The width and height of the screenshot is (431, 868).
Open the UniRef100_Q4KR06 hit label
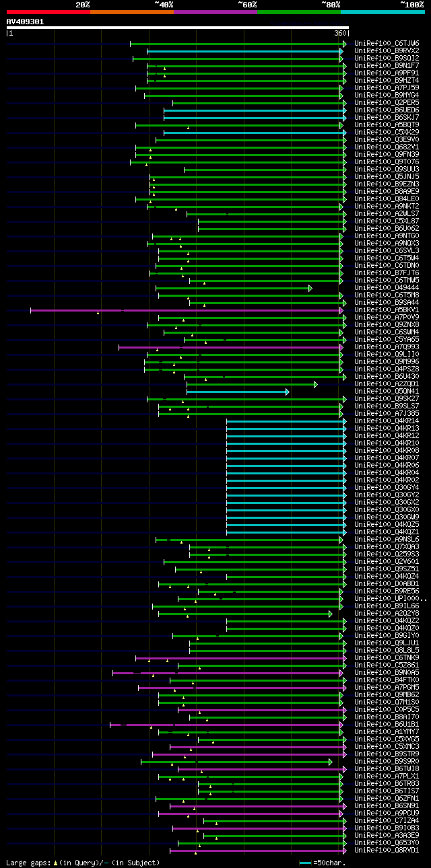[386, 466]
